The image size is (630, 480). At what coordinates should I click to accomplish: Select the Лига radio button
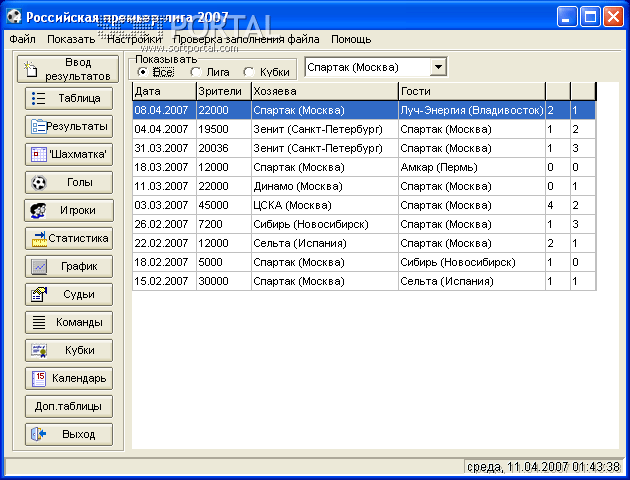196,72
